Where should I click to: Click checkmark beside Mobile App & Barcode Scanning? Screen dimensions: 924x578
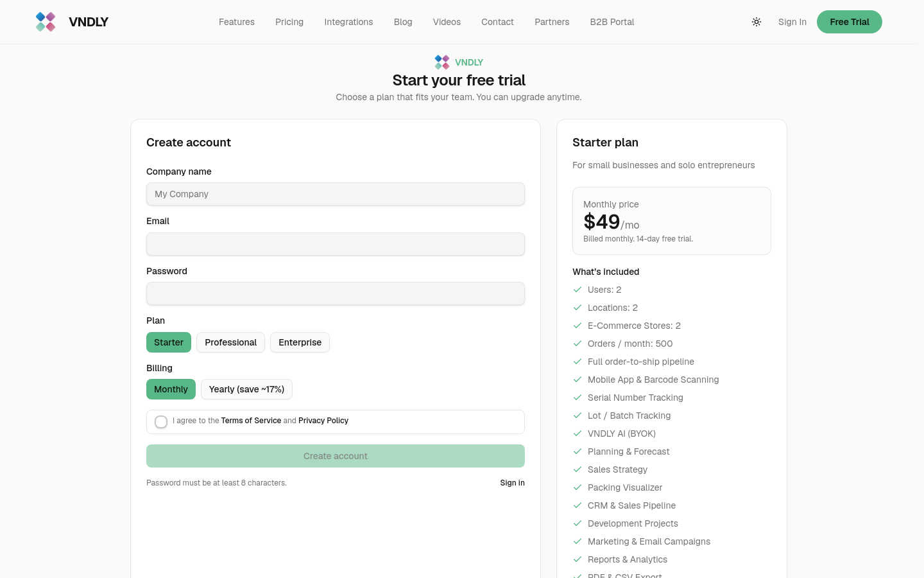[x=577, y=380]
